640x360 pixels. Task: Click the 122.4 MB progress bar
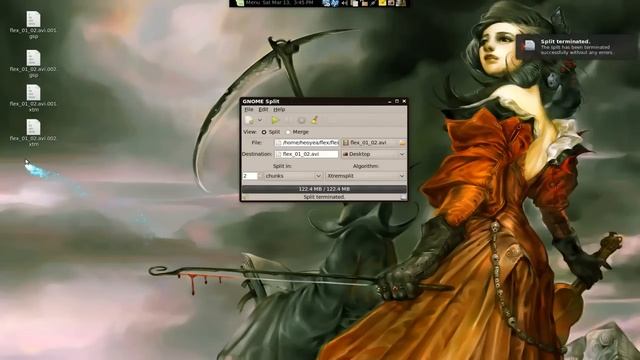point(324,189)
